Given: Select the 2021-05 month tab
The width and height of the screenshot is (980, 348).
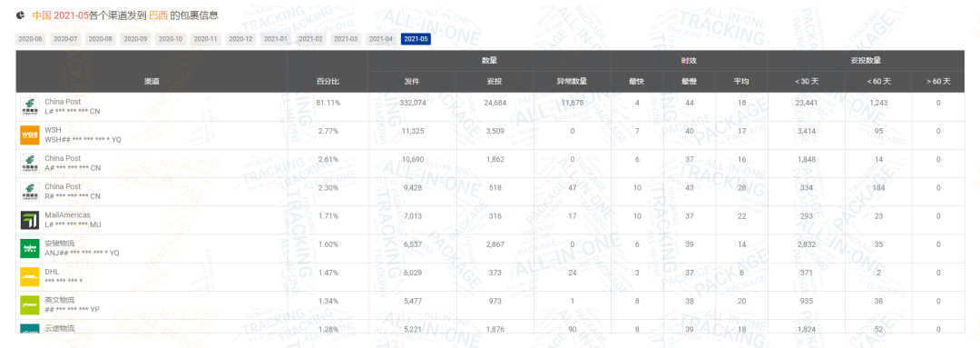Looking at the screenshot, I should (x=416, y=39).
